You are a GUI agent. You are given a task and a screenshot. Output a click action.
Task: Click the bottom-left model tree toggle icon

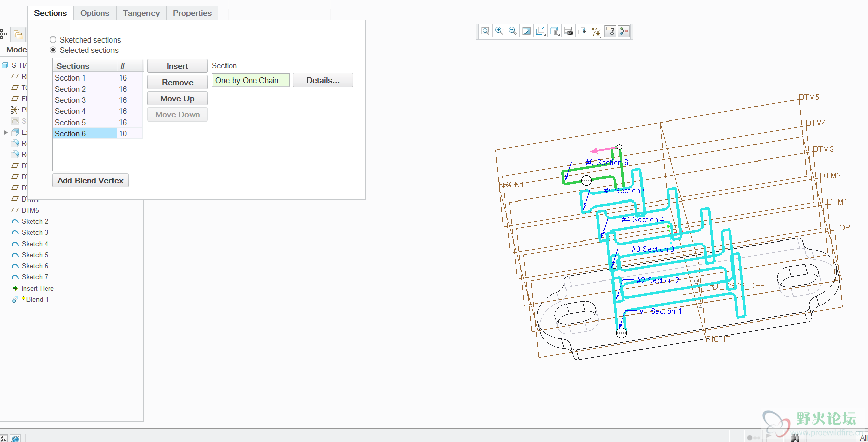pos(4,438)
